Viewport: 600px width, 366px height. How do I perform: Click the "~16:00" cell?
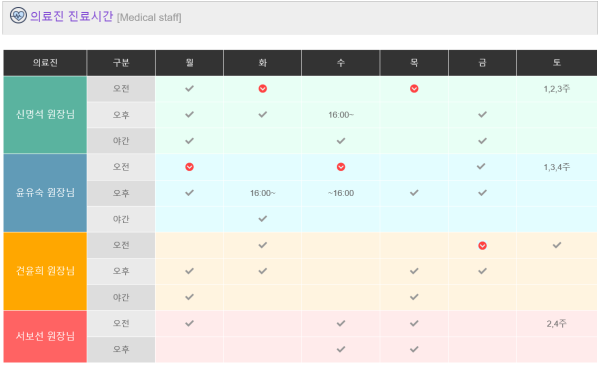[x=341, y=193]
